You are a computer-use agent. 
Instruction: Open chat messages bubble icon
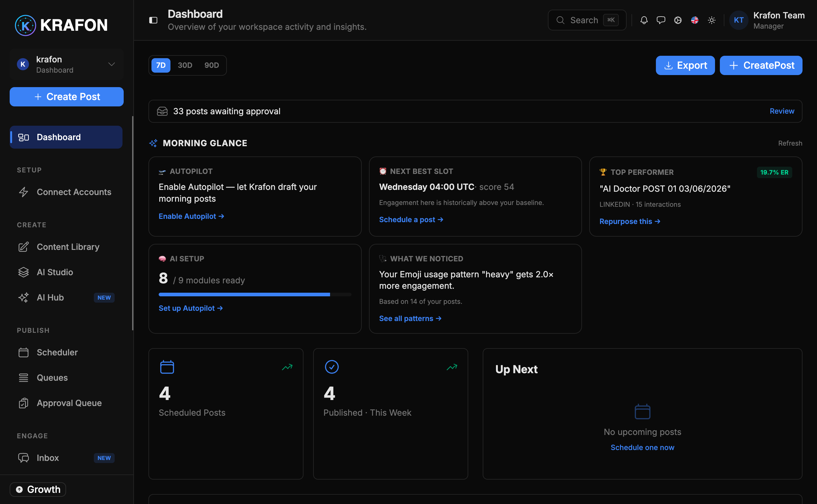pos(661,20)
